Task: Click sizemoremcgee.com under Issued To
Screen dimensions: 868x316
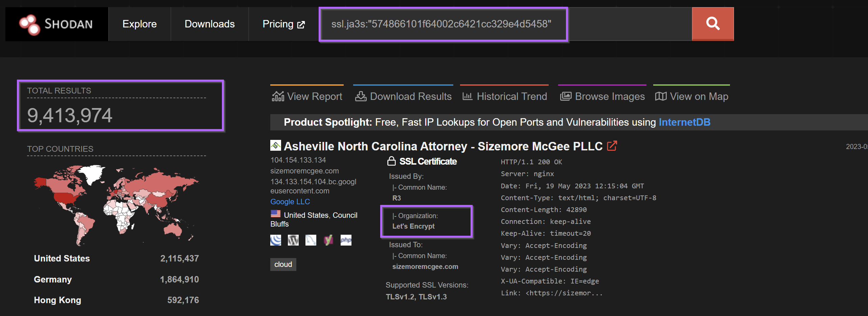Action: coord(425,267)
